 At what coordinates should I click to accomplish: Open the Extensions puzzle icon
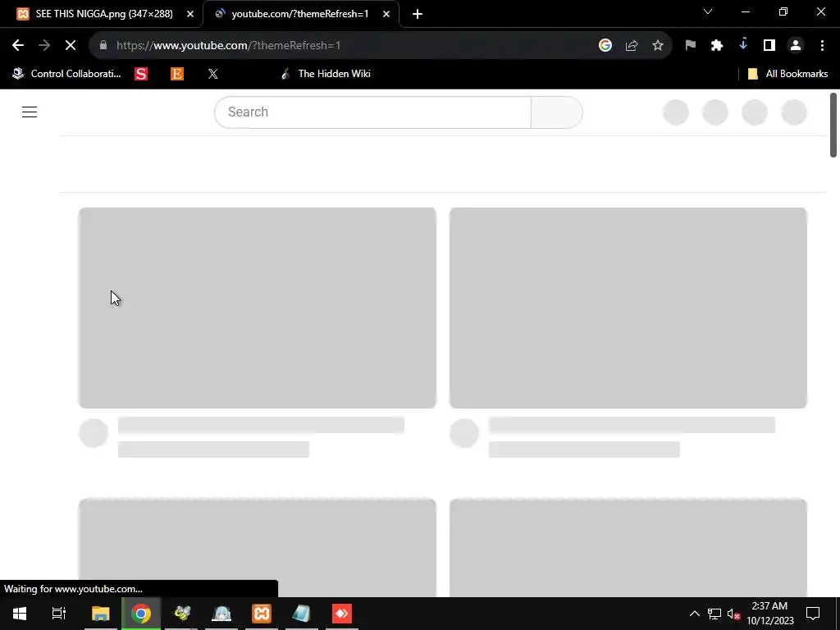coord(717,46)
